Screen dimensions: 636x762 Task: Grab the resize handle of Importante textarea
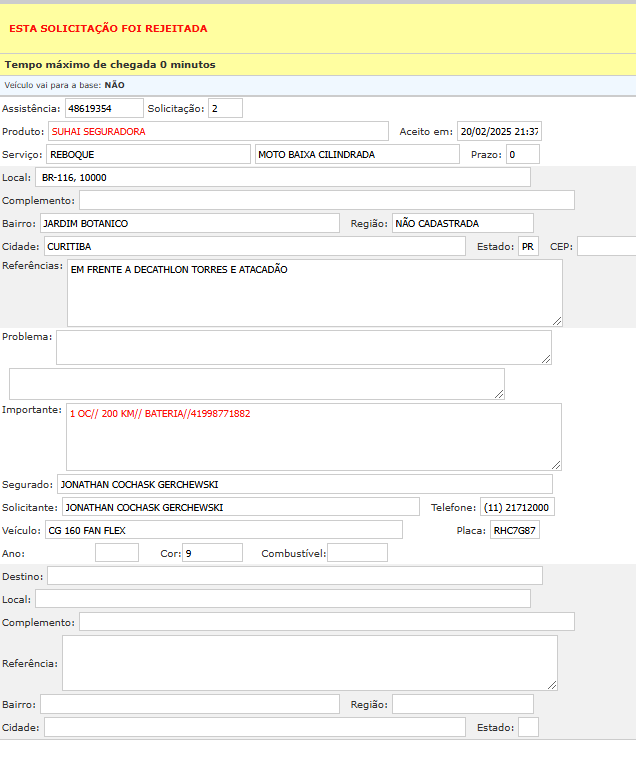click(556, 464)
